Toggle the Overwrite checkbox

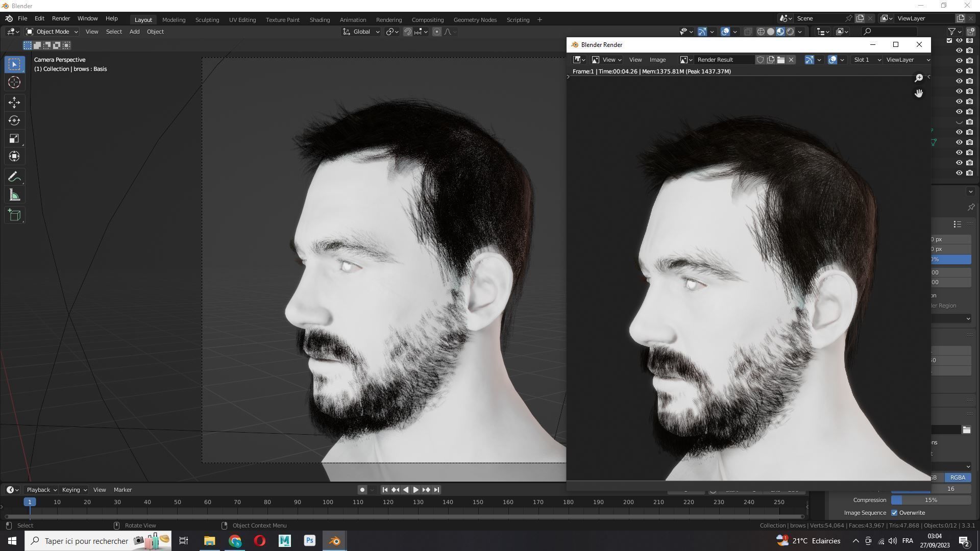point(894,513)
